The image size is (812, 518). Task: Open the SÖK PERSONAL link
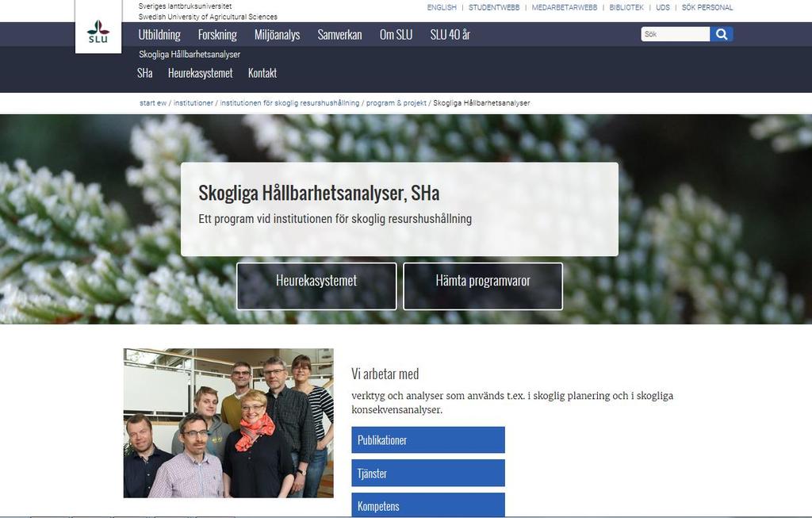coord(707,7)
